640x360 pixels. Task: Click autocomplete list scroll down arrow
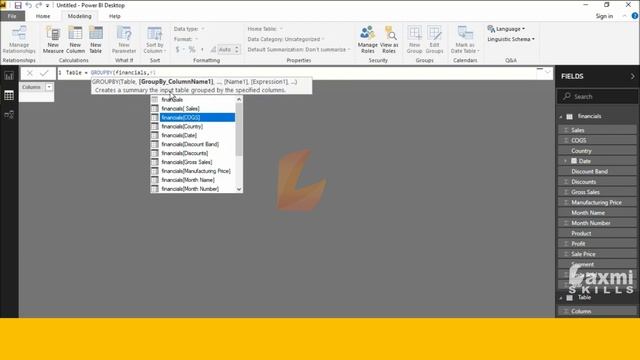pyautogui.click(x=239, y=189)
